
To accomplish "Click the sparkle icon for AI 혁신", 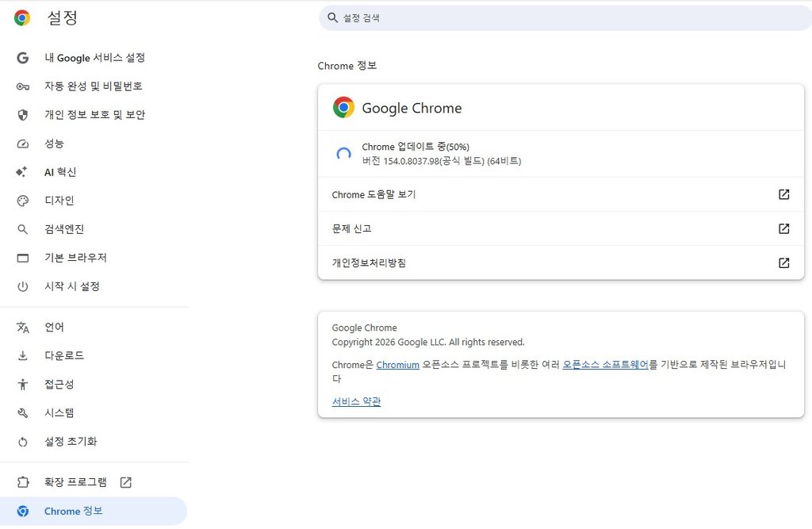I will click(21, 172).
